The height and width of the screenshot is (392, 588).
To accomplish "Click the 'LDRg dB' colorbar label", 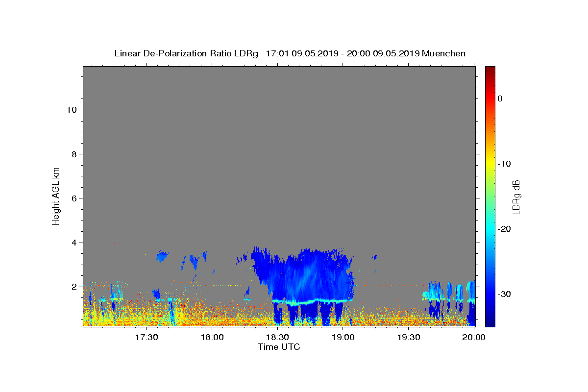I will (x=516, y=197).
